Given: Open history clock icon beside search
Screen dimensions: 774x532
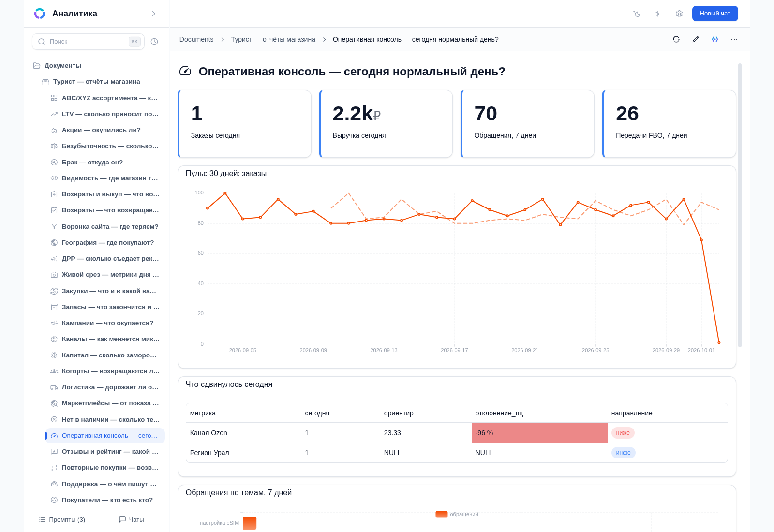Looking at the screenshot, I should point(154,42).
